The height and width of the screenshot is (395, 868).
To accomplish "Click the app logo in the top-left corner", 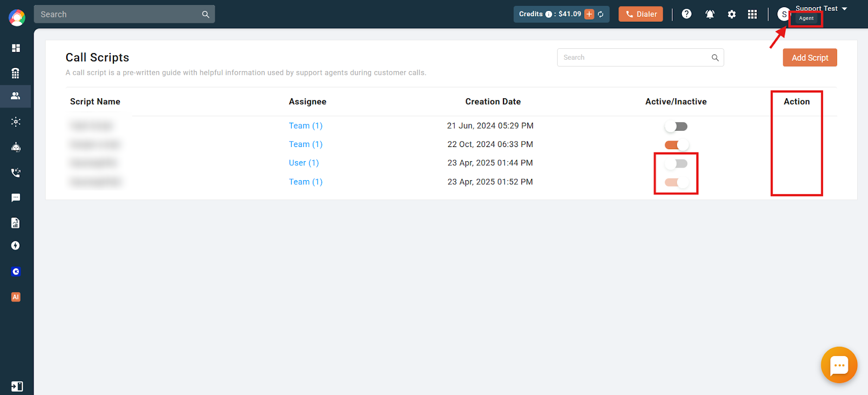I will coord(17,18).
